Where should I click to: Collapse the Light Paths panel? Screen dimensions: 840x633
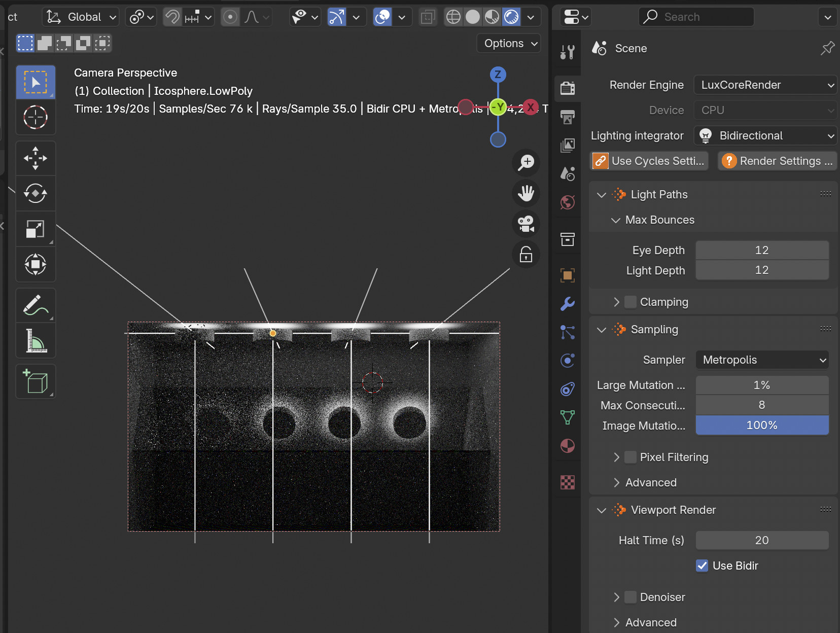pos(602,195)
